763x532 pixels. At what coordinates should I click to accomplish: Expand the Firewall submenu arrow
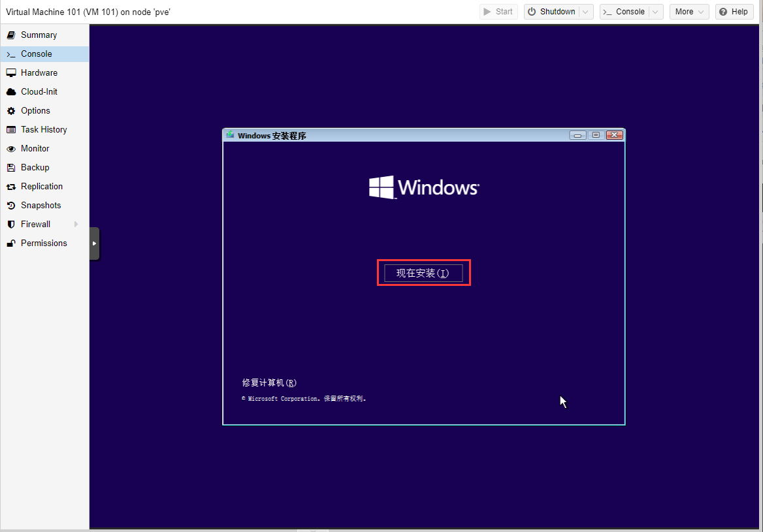tap(76, 225)
